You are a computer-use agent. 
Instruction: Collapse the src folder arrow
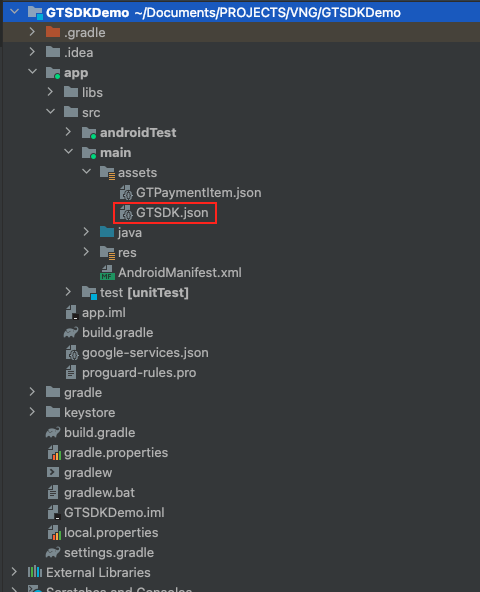[50, 112]
